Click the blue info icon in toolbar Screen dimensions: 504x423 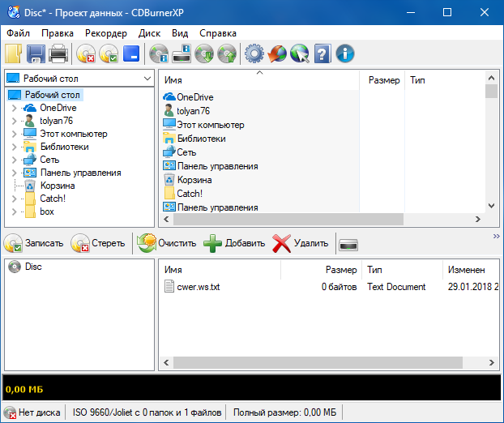tap(345, 54)
